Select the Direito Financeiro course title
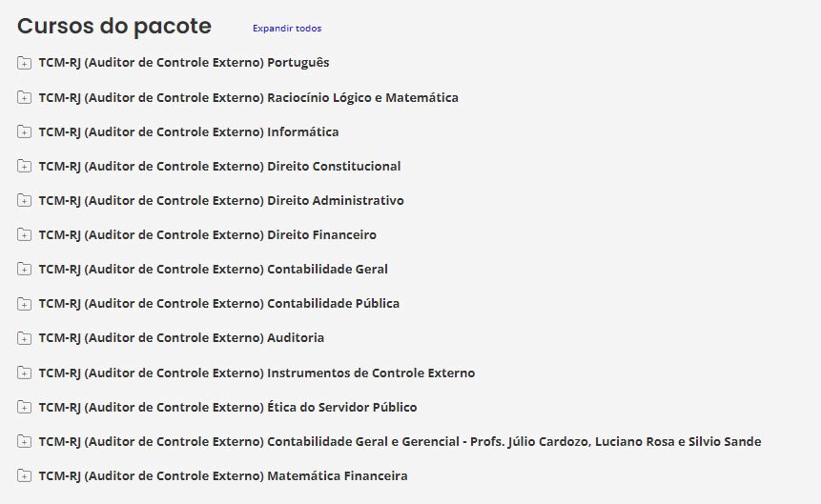This screenshot has height=504, width=821. (207, 234)
